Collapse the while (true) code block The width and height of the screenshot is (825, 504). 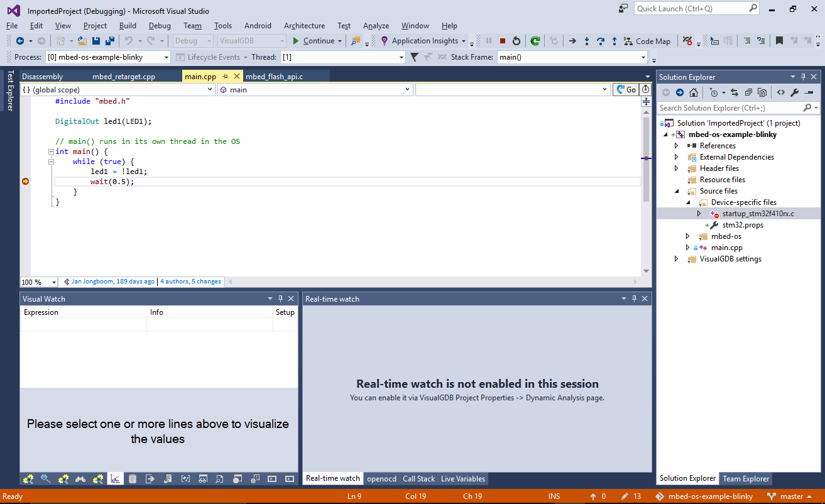[x=51, y=162]
